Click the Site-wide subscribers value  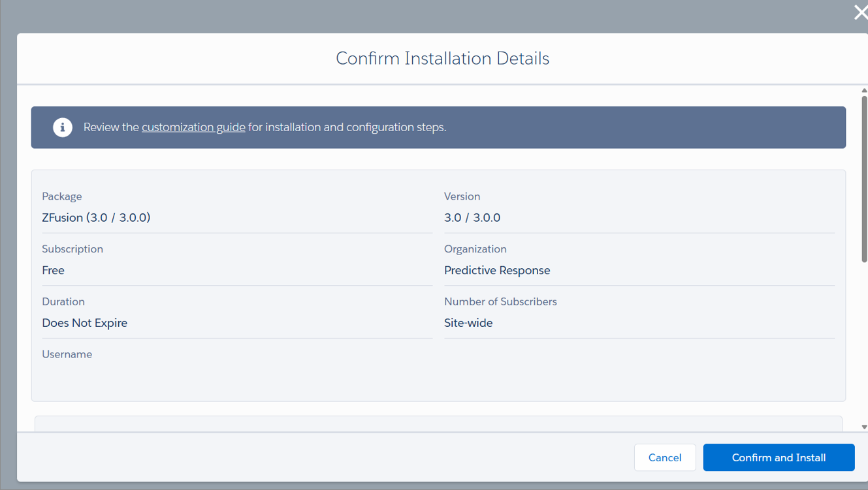click(x=468, y=323)
